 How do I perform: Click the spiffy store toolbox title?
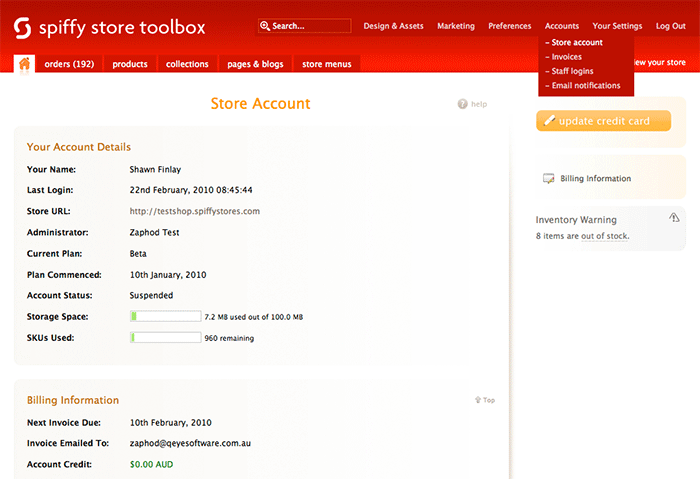tap(122, 28)
